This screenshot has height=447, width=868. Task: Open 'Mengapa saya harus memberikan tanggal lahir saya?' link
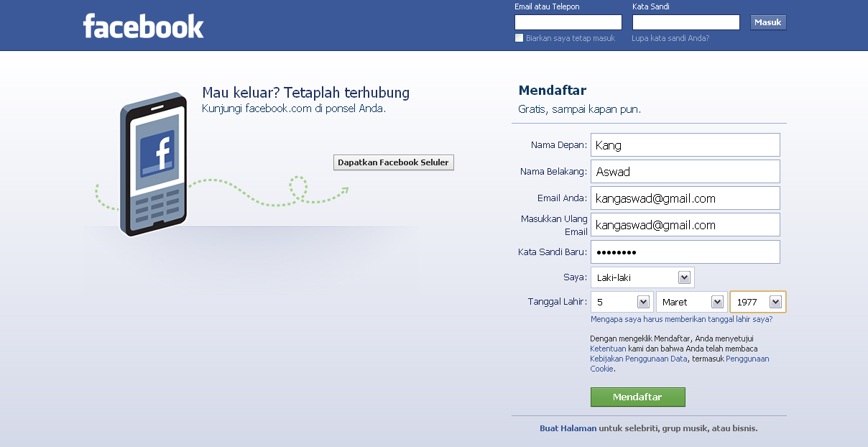pyautogui.click(x=681, y=320)
